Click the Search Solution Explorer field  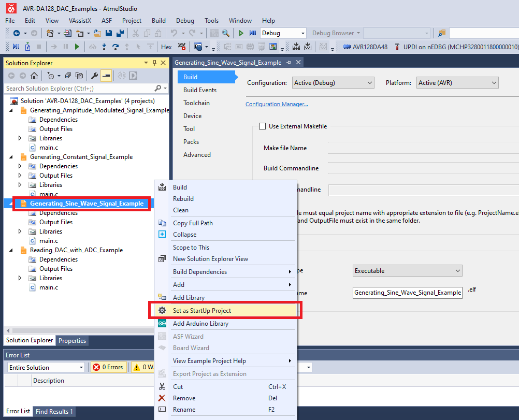tap(79, 89)
